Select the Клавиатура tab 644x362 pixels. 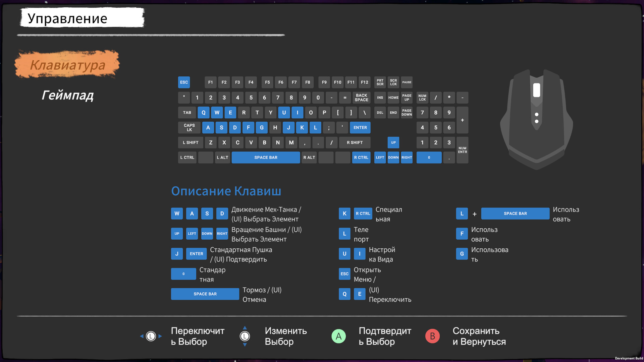[x=67, y=64]
